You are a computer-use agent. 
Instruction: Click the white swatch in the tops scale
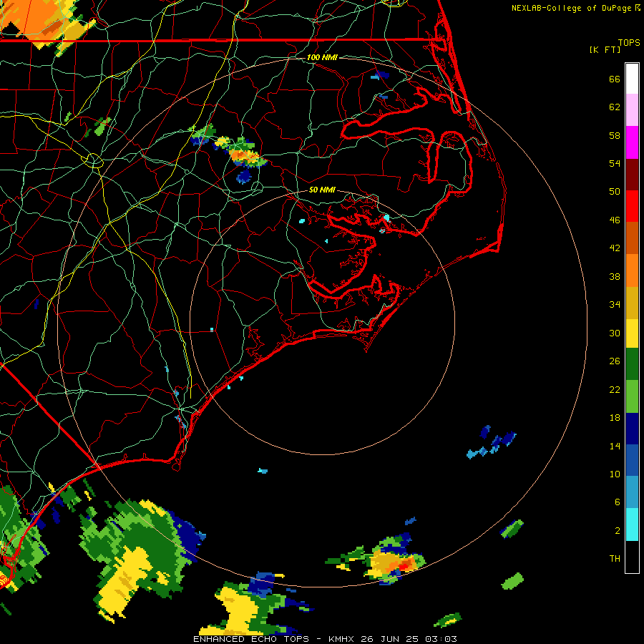pos(632,79)
